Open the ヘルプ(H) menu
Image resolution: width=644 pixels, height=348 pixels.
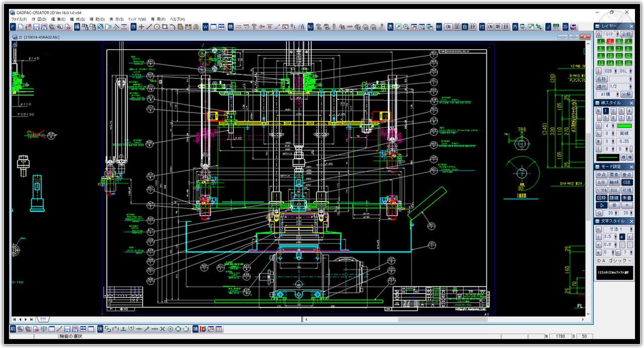click(178, 19)
